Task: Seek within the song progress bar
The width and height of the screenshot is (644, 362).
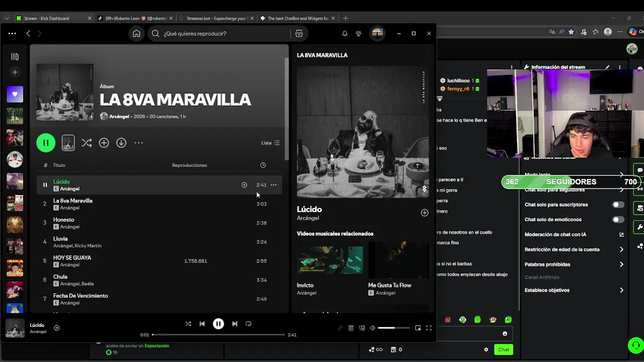Action: pos(218,335)
